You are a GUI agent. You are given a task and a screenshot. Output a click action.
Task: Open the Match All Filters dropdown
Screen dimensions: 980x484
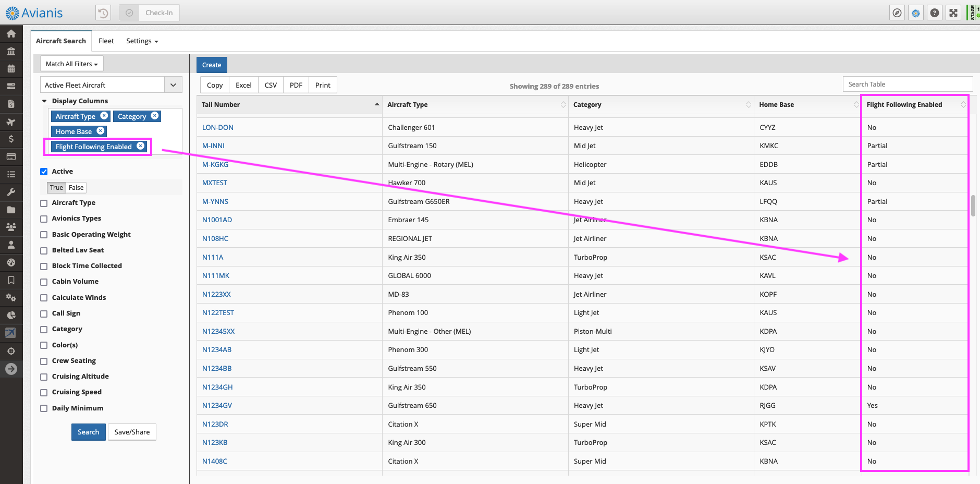coord(72,64)
